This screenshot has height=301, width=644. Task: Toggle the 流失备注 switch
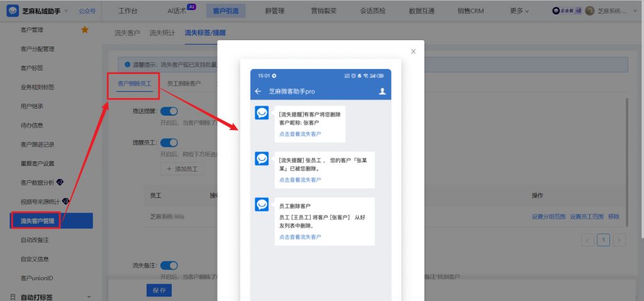click(x=169, y=266)
